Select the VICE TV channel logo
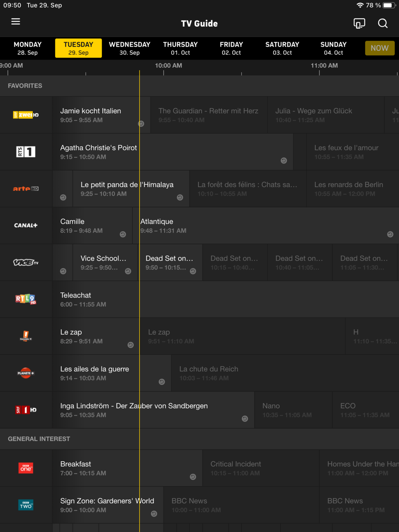Screen dimensions: 399x532 26,262
